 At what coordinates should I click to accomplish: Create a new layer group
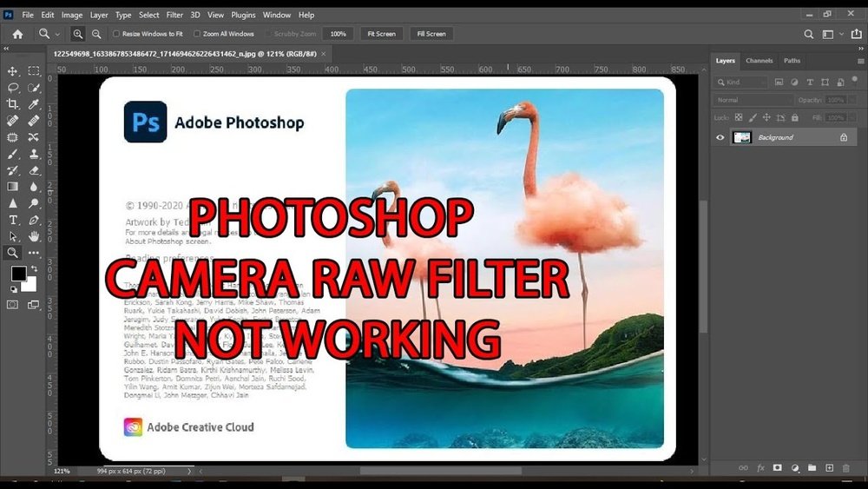812,468
